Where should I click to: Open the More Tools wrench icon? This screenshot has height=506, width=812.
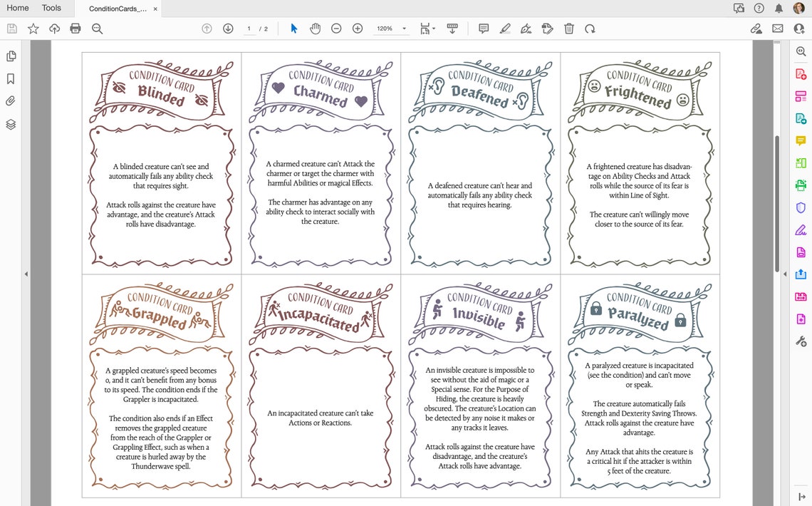click(801, 341)
